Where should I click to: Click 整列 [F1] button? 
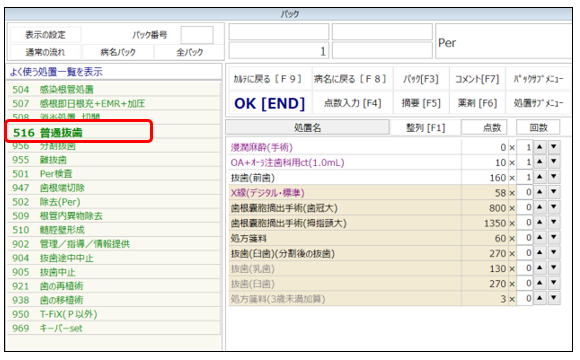click(426, 128)
